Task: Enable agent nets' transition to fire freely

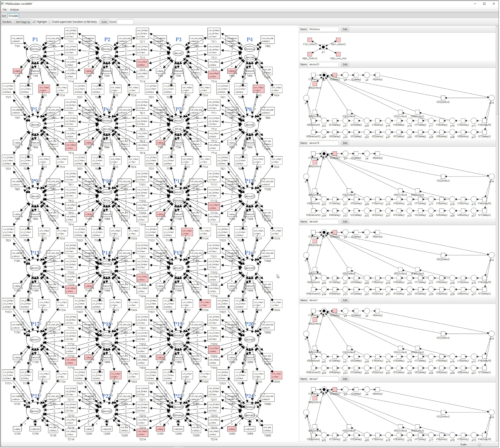Action: pyautogui.click(x=50, y=22)
